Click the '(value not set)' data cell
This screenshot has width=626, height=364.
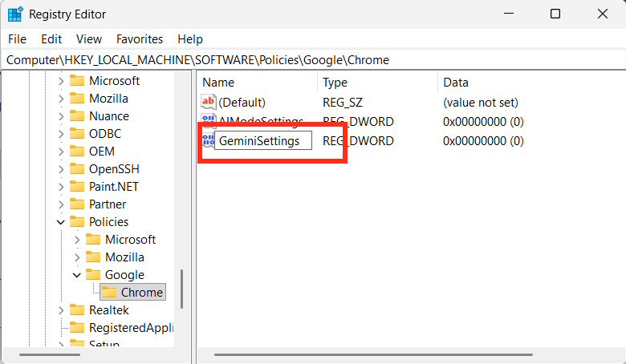[480, 103]
